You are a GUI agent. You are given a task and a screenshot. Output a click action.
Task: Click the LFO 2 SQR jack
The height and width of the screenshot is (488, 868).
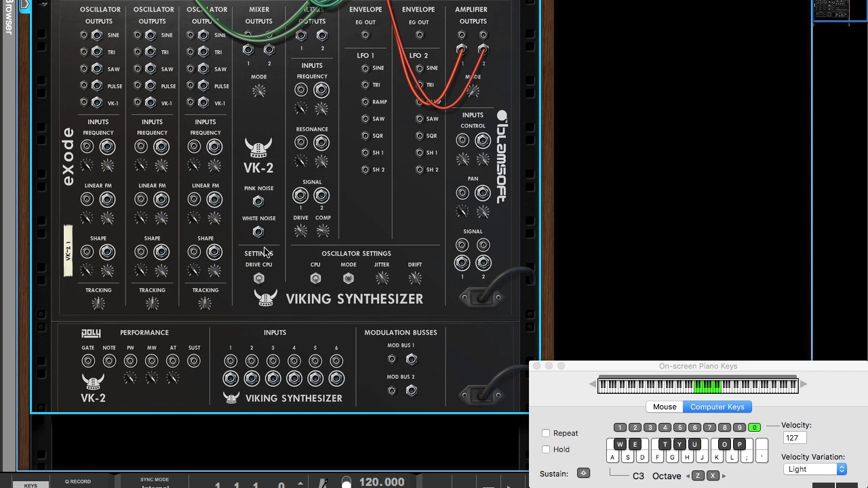point(419,136)
